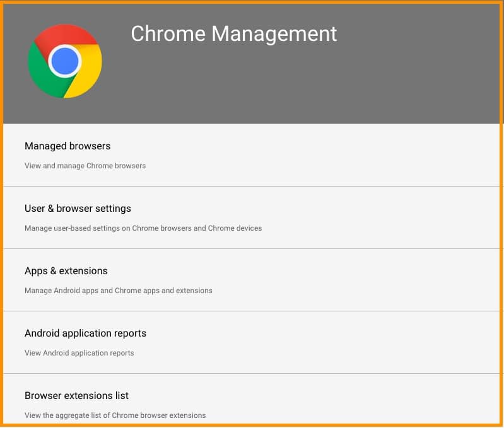Viewport: 504px width, 428px height.
Task: Go to Apps & extensions
Action: click(x=66, y=271)
